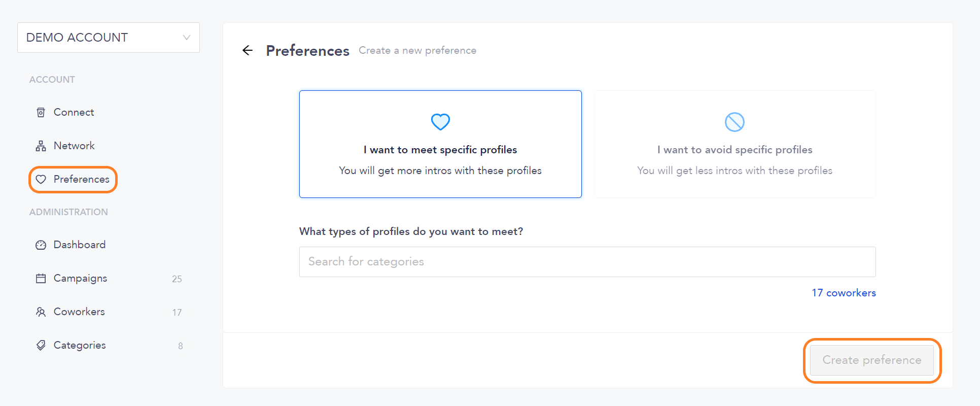Click the Coworkers people icon
Viewport: 980px width, 406px height.
tap(41, 312)
